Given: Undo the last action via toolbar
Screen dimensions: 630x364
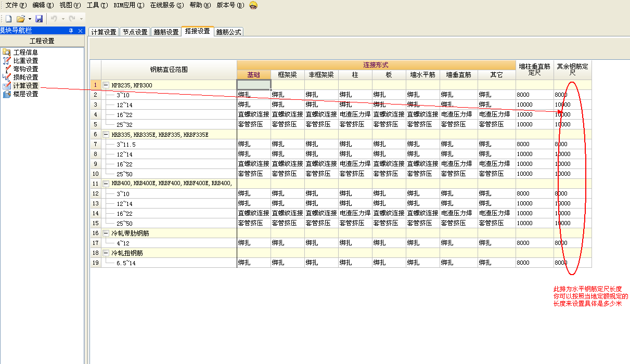Looking at the screenshot, I should coord(55,19).
